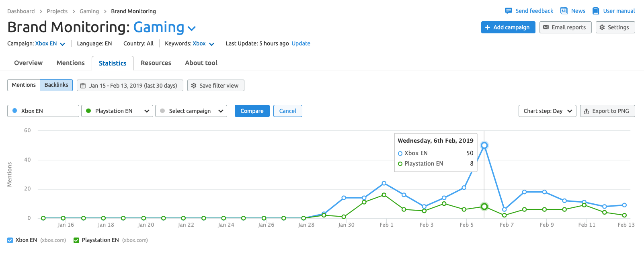Uncheck the Xbox EN legend checkbox
The width and height of the screenshot is (644, 254).
(x=10, y=240)
